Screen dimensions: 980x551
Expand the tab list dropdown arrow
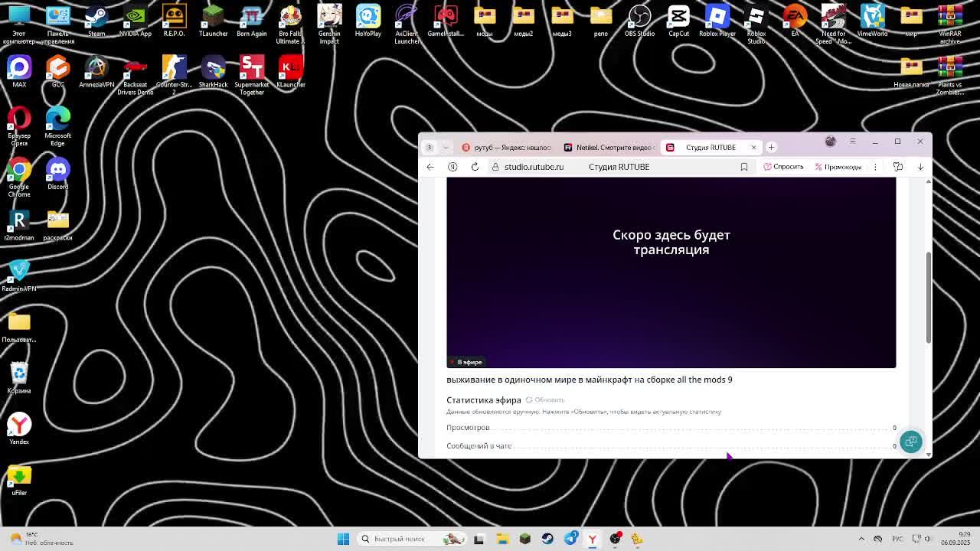pyautogui.click(x=446, y=147)
